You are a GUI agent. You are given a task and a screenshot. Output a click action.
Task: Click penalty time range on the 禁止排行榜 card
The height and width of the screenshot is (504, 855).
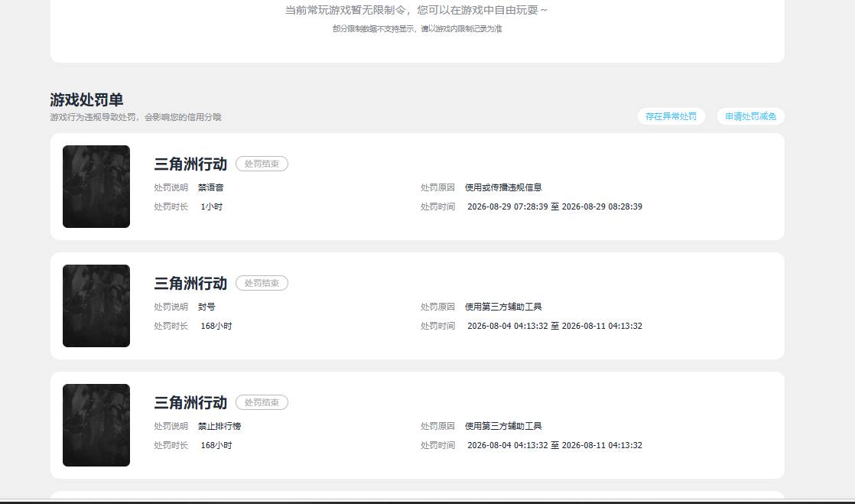(x=554, y=446)
